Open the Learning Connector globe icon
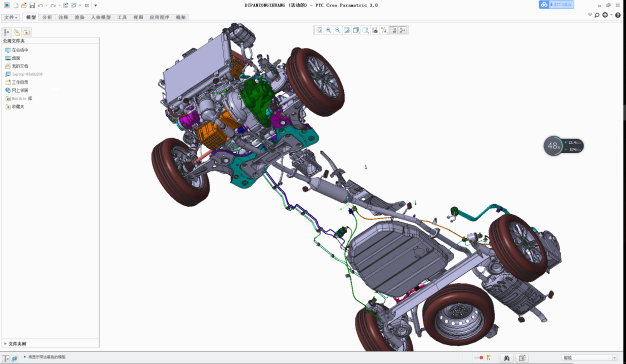Viewport: 626px width, 364px height. [x=605, y=15]
